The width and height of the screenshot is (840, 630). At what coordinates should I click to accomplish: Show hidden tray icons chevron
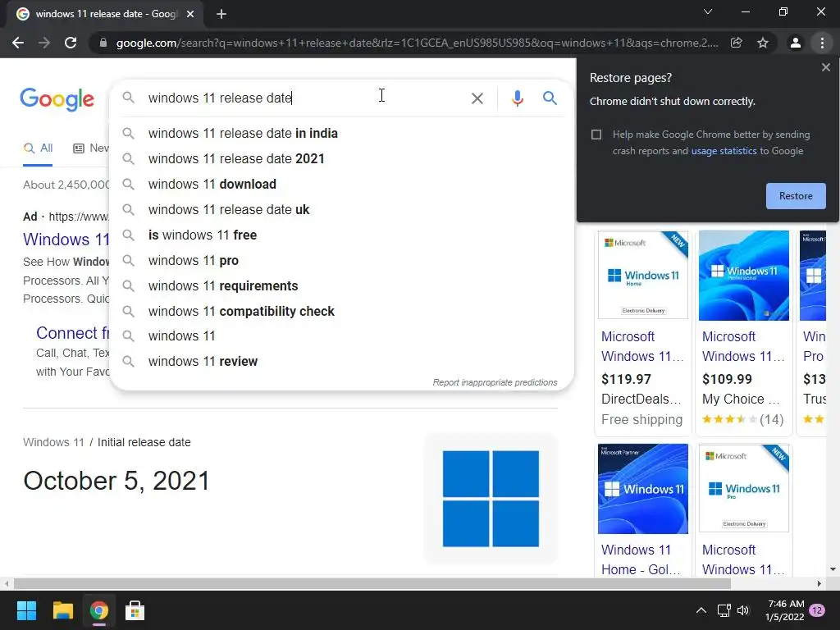pos(701,610)
